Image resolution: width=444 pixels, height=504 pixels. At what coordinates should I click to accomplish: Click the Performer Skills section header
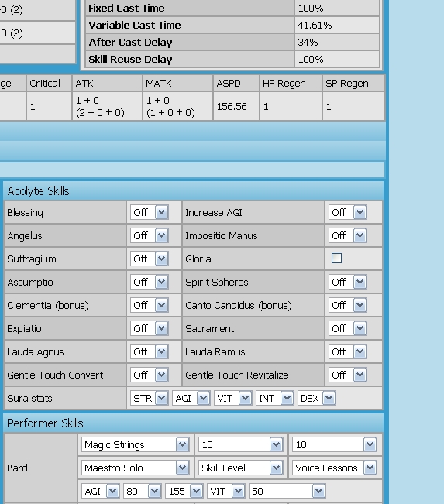click(x=194, y=423)
